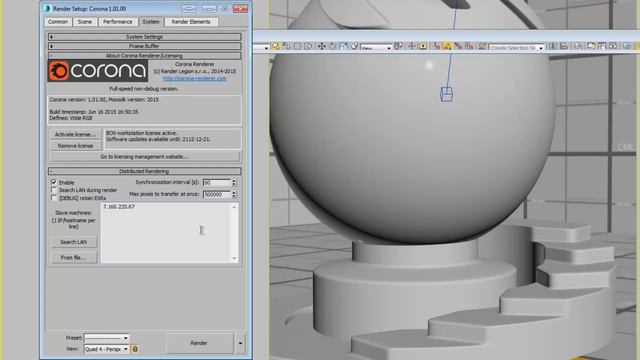Open the Render button mode arrow
This screenshot has height=360, width=640.
point(240,343)
